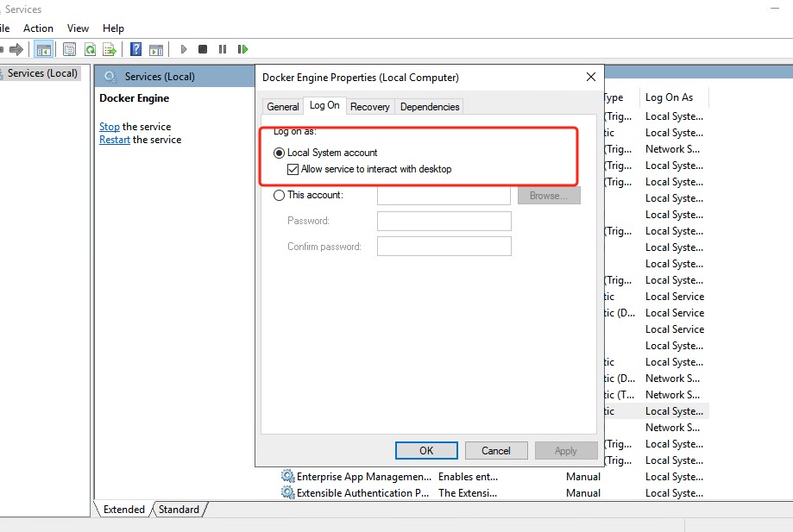Select Services (Local) in console tree
The height and width of the screenshot is (532, 793).
click(42, 73)
